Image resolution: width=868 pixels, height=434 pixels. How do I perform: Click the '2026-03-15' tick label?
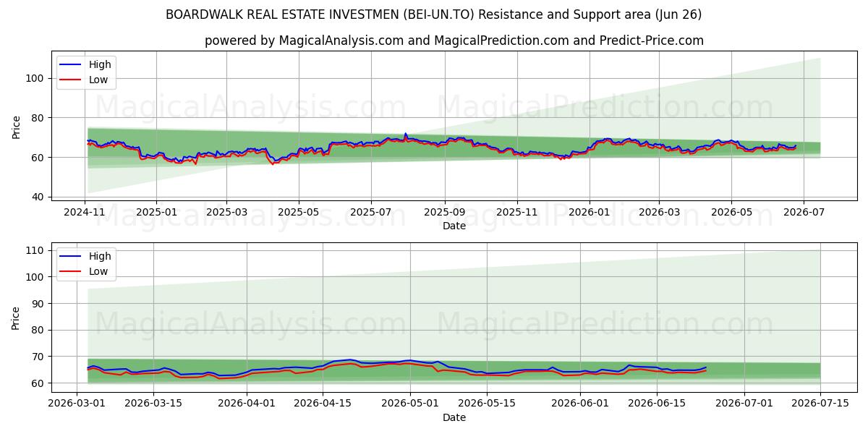153,403
